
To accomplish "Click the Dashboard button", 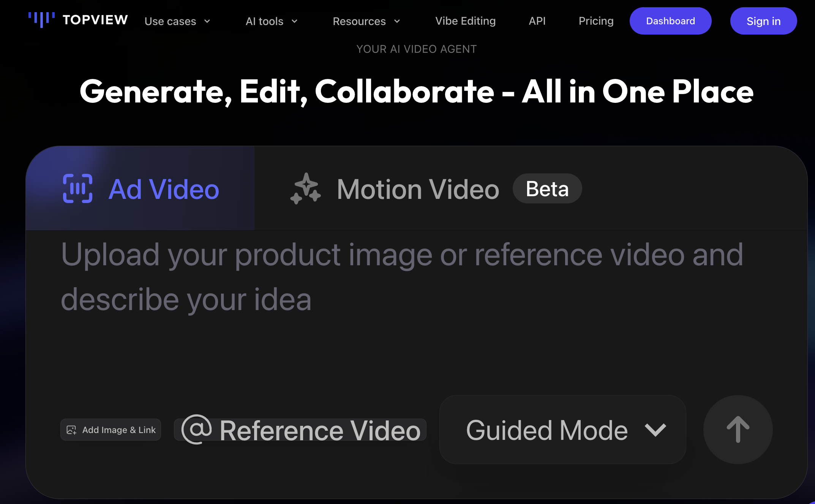I will pyautogui.click(x=670, y=21).
